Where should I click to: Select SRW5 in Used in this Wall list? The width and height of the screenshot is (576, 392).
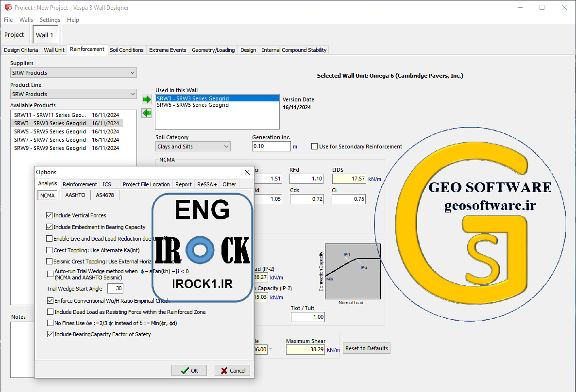217,105
